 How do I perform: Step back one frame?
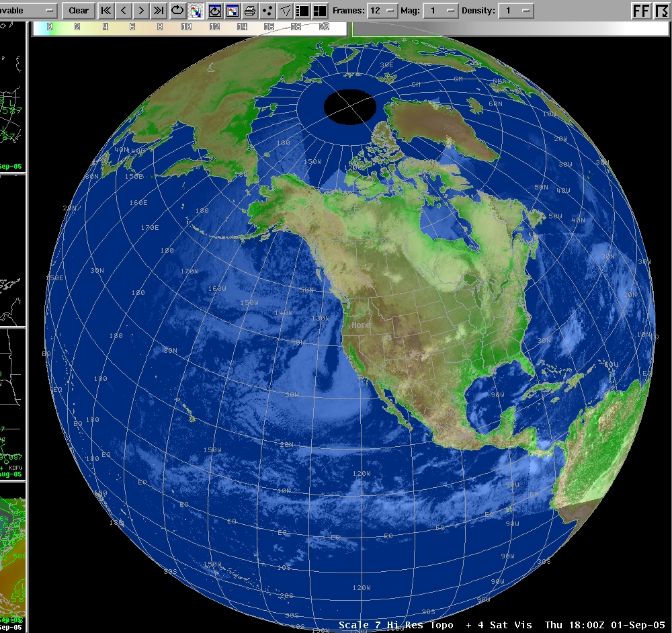pos(124,11)
